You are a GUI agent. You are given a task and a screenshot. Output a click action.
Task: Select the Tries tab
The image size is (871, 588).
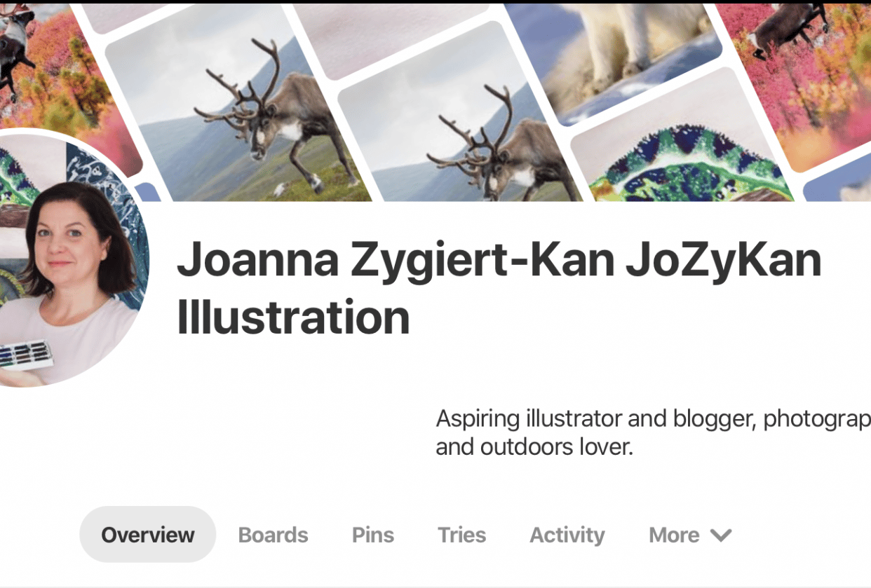461,535
